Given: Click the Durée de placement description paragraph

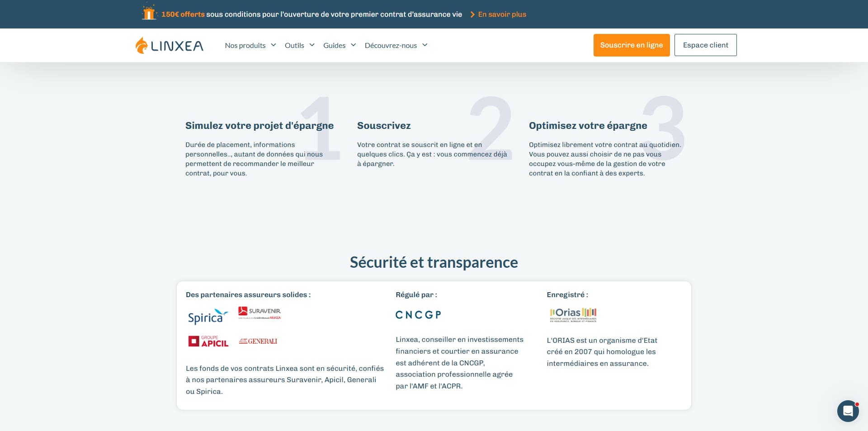Looking at the screenshot, I should pos(254,159).
